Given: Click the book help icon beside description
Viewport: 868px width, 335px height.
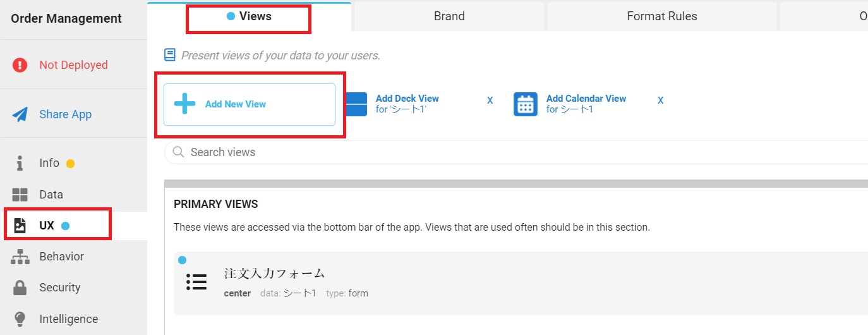Looking at the screenshot, I should click(169, 55).
